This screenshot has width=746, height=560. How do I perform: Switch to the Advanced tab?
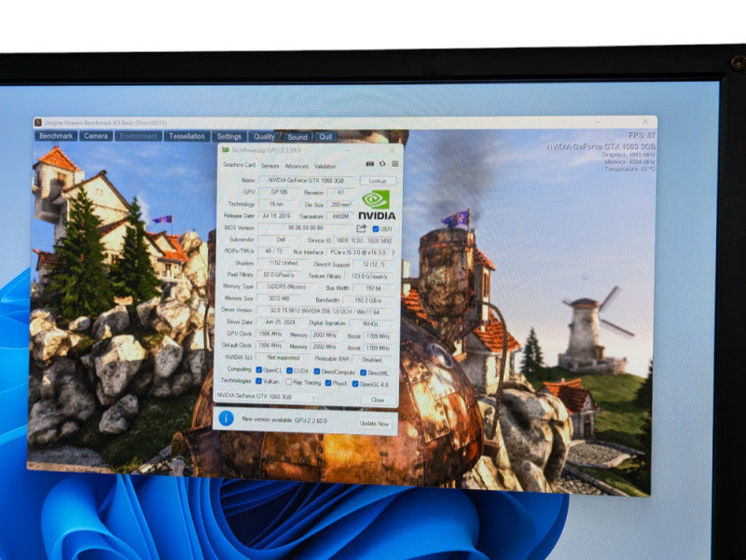297,166
